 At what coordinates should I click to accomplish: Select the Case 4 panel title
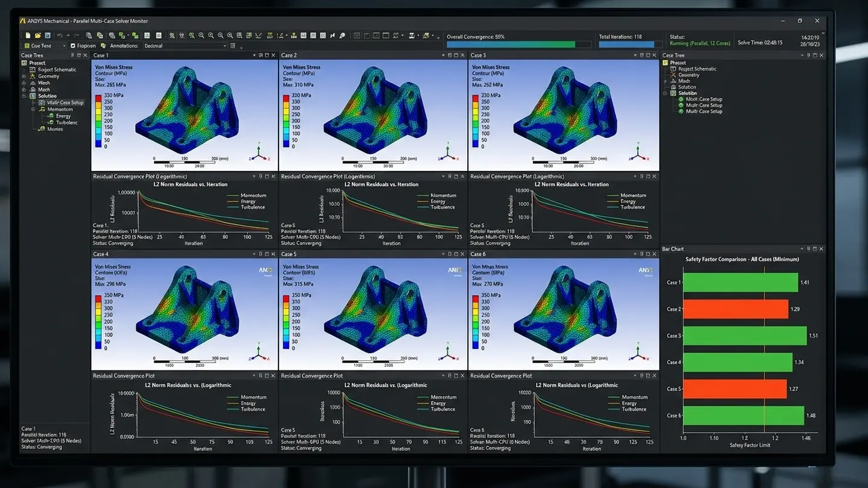101,254
